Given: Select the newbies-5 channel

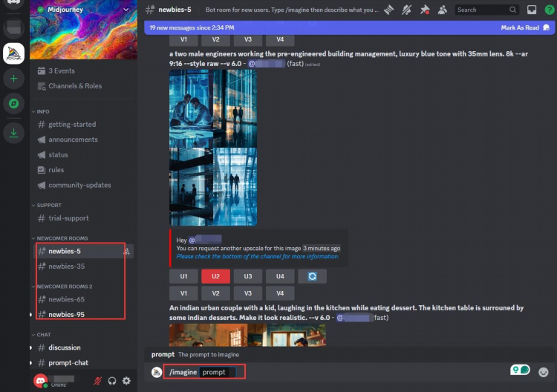Looking at the screenshot, I should 83,252.
